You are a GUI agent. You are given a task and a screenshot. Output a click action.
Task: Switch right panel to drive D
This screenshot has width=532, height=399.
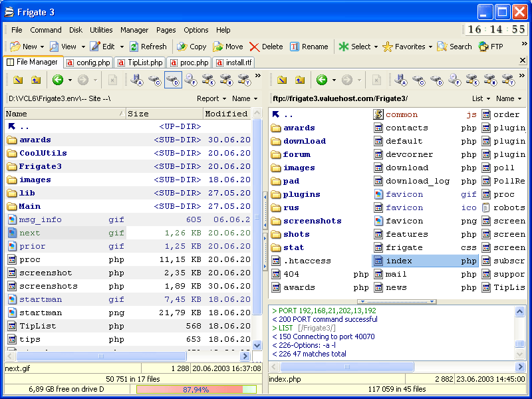(x=437, y=80)
